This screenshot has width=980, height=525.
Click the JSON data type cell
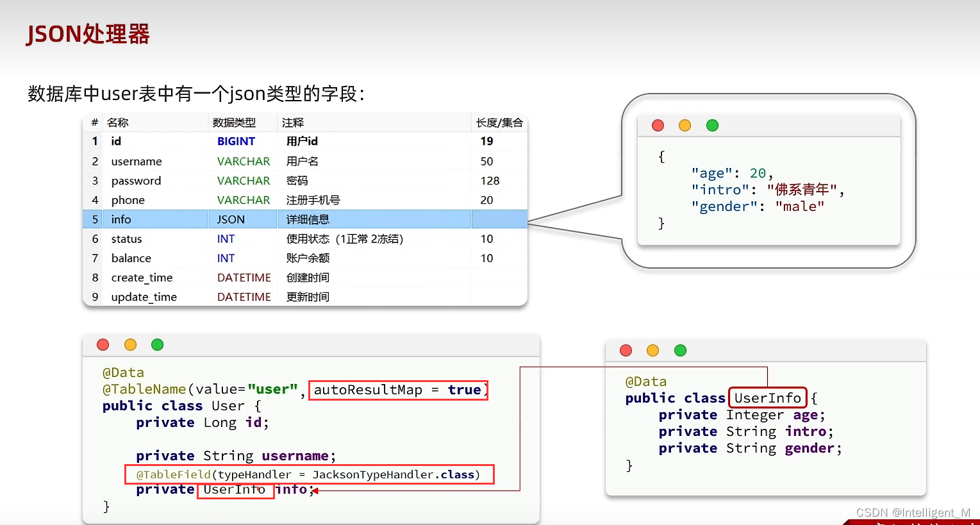[x=231, y=219]
